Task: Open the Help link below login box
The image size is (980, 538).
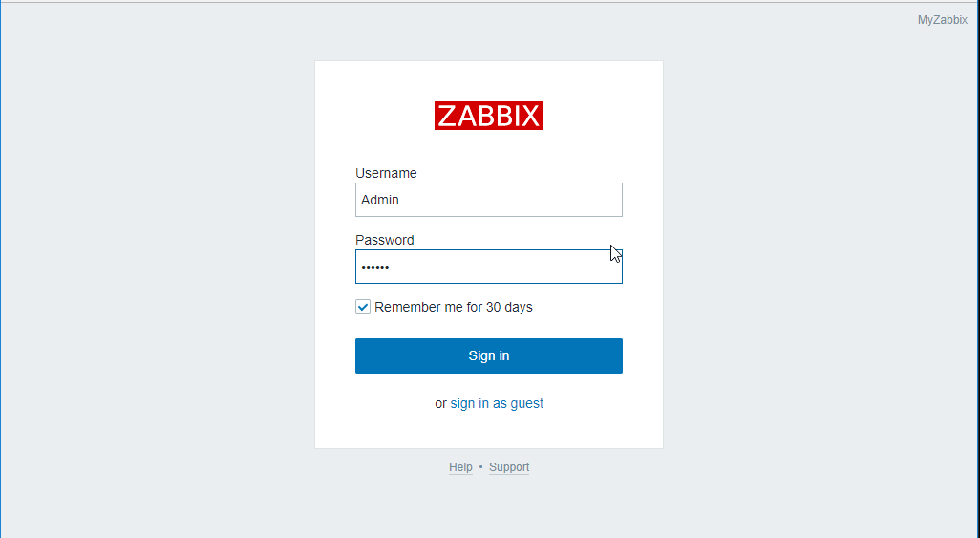Action: [460, 467]
